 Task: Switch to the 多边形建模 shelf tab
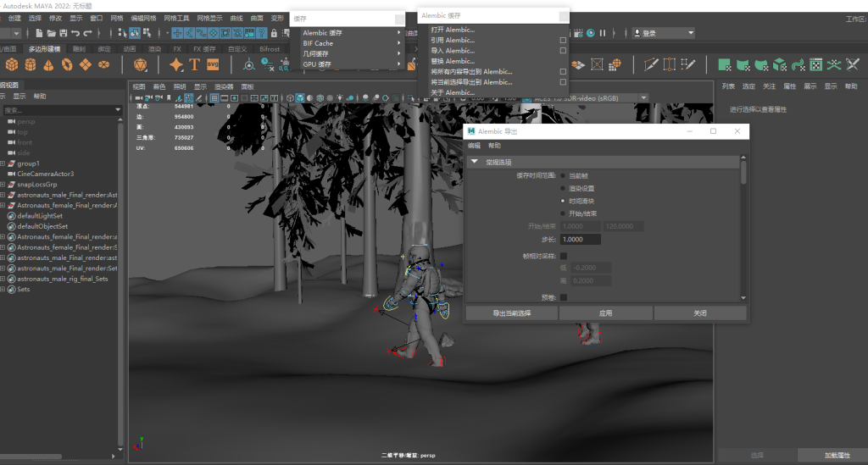[x=44, y=49]
